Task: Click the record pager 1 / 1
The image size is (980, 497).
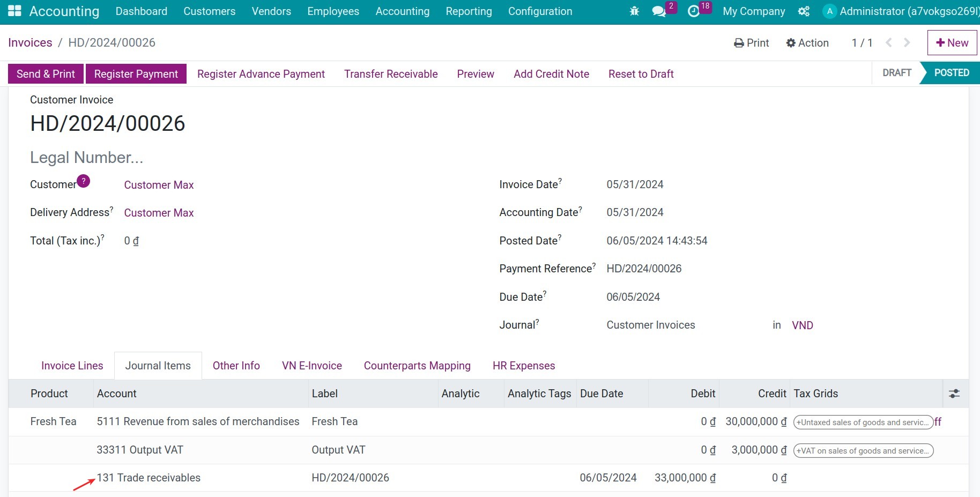Action: point(862,43)
